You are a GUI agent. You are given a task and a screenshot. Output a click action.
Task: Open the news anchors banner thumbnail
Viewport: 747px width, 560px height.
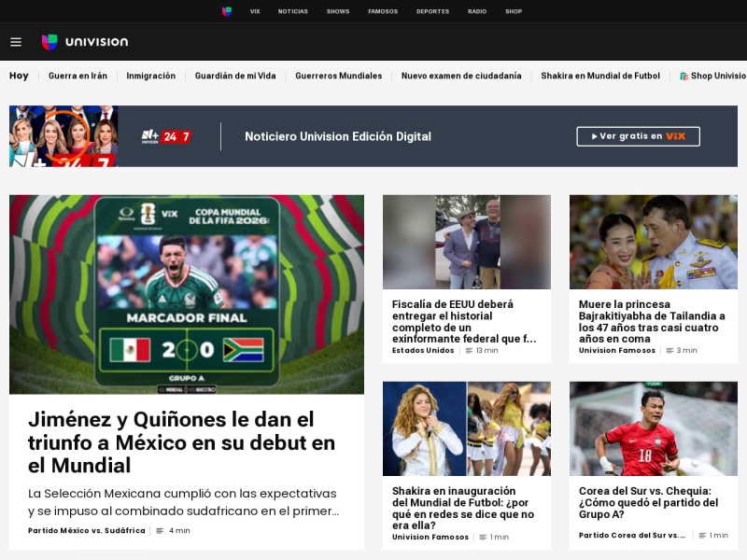[63, 136]
